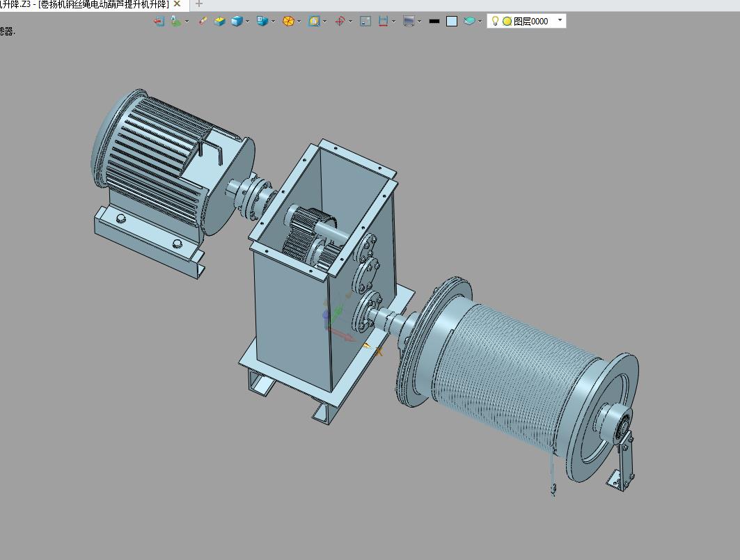This screenshot has height=560, width=740.
Task: Click the blue dimension section icon
Action: point(383,22)
